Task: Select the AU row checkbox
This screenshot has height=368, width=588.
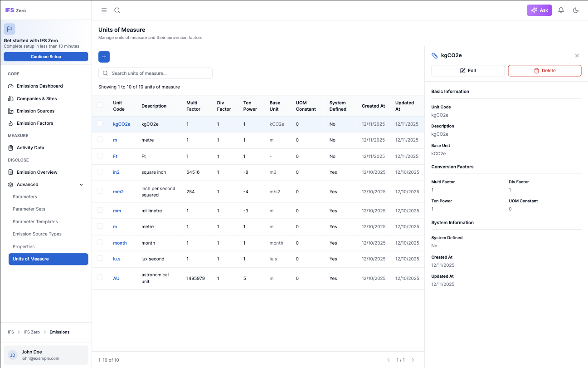Action: [x=100, y=278]
